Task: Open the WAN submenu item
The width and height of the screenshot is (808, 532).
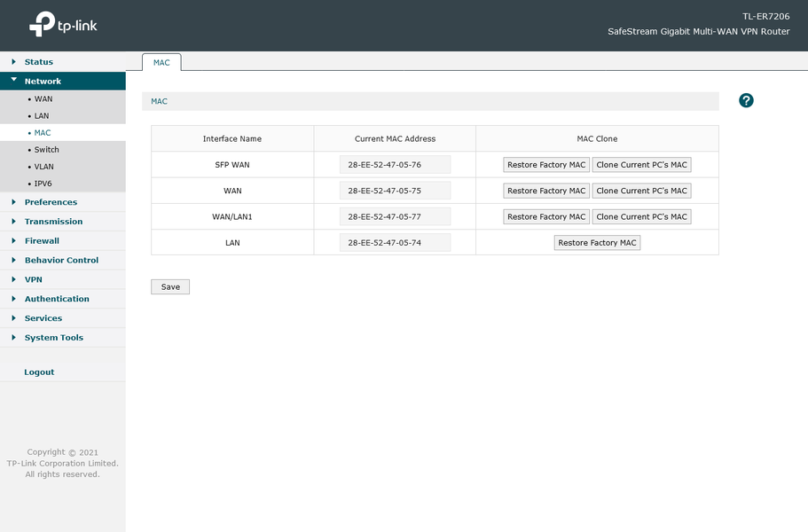Action: 43,99
